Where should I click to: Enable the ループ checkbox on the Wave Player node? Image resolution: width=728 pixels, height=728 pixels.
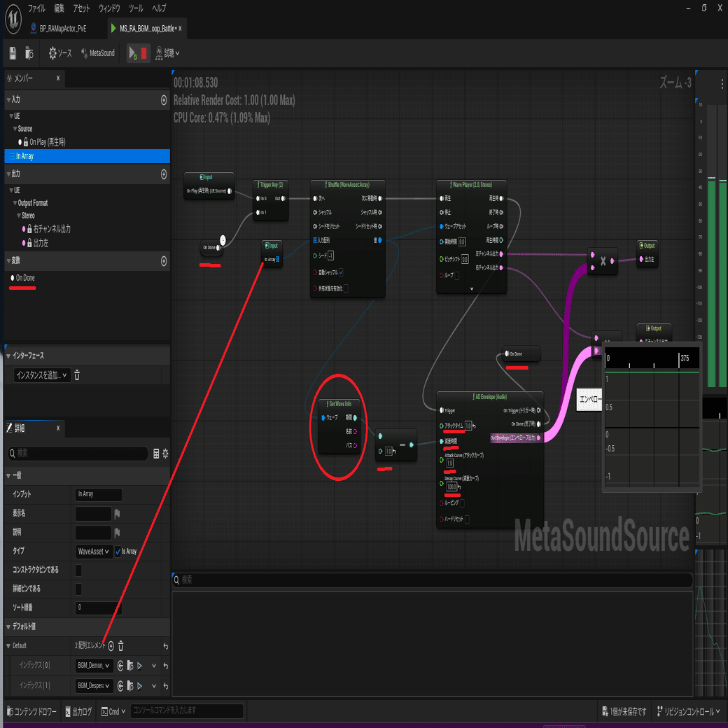(457, 276)
